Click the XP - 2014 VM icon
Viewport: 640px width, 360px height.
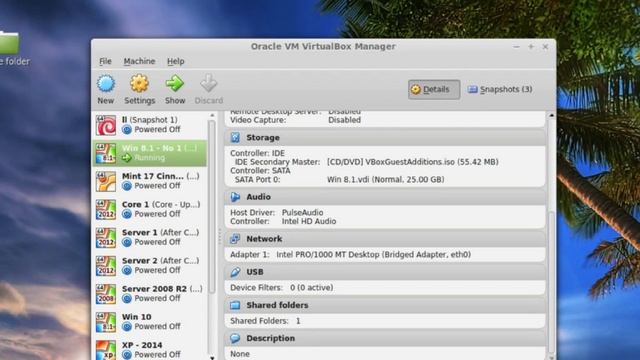(x=106, y=350)
